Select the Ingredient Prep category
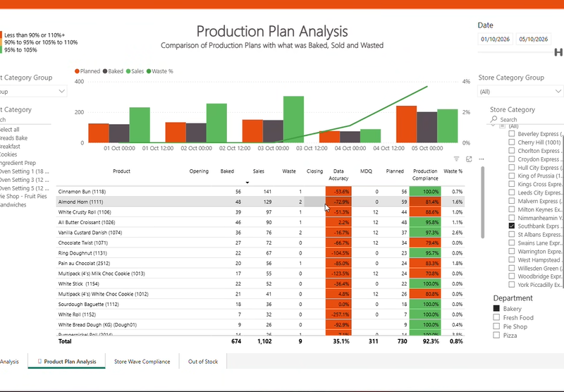This screenshot has height=392, width=564. (x=18, y=163)
